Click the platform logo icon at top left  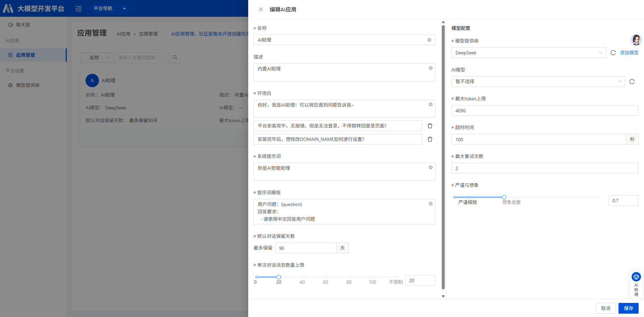[8, 8]
